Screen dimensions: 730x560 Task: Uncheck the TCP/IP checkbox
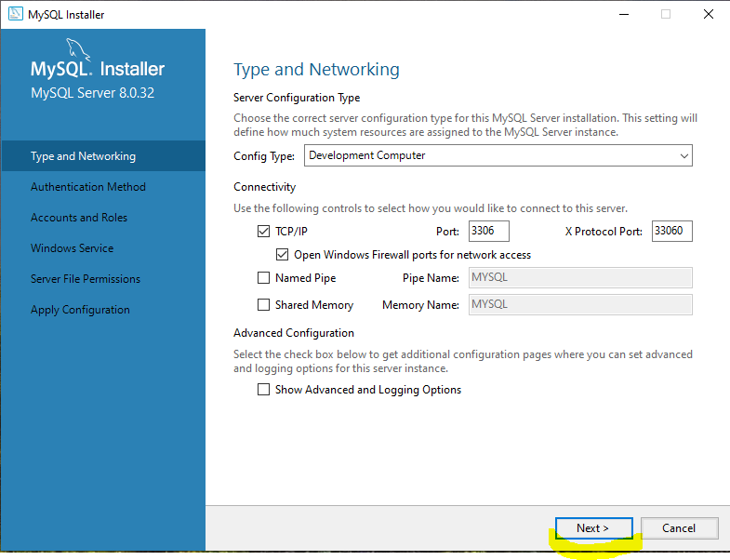click(263, 231)
